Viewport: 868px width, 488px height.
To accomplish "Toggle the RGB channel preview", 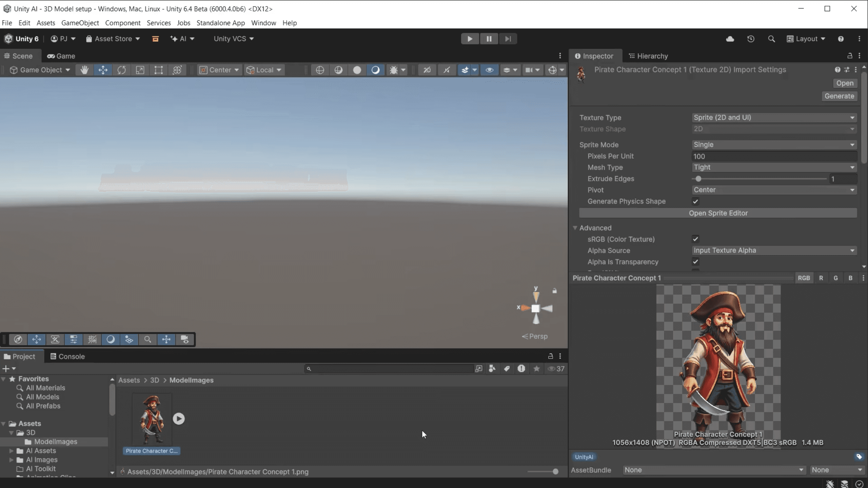I will tap(804, 278).
